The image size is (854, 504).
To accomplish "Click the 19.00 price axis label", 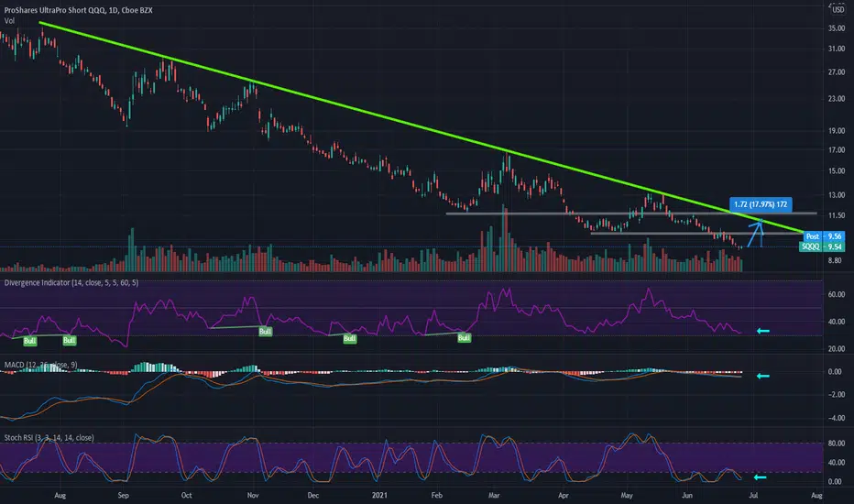I will (x=836, y=131).
